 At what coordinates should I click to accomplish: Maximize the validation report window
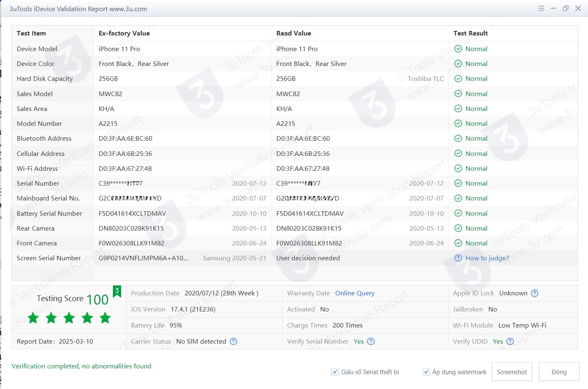tap(566, 8)
